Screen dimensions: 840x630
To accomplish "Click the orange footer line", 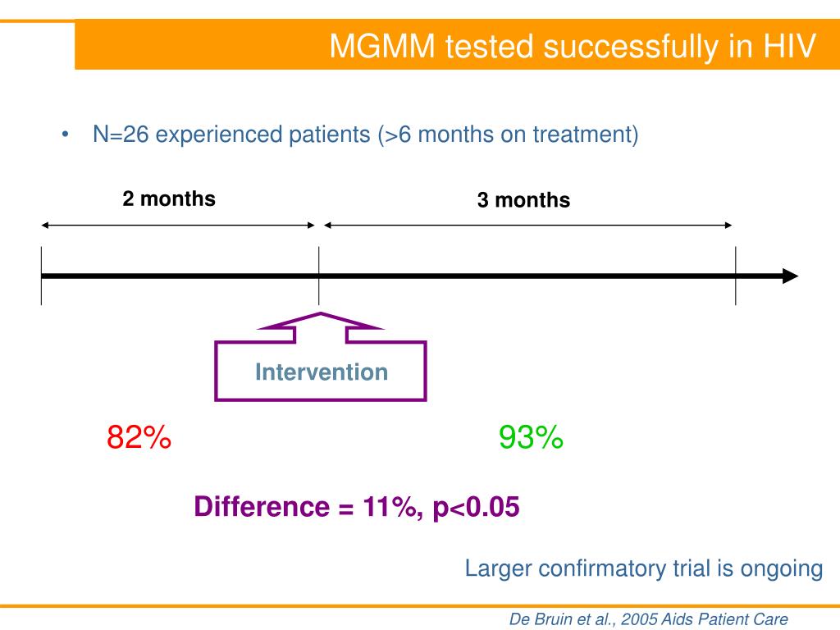I will tap(420, 606).
